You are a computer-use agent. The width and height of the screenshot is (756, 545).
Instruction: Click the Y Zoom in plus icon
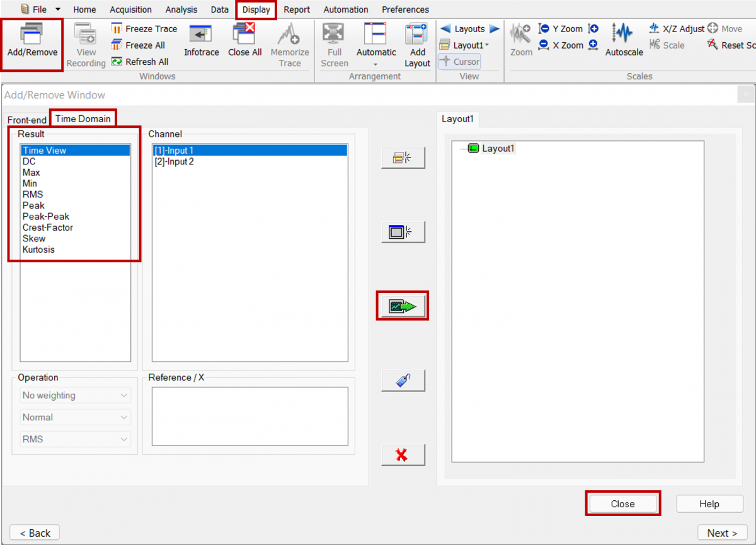(593, 28)
